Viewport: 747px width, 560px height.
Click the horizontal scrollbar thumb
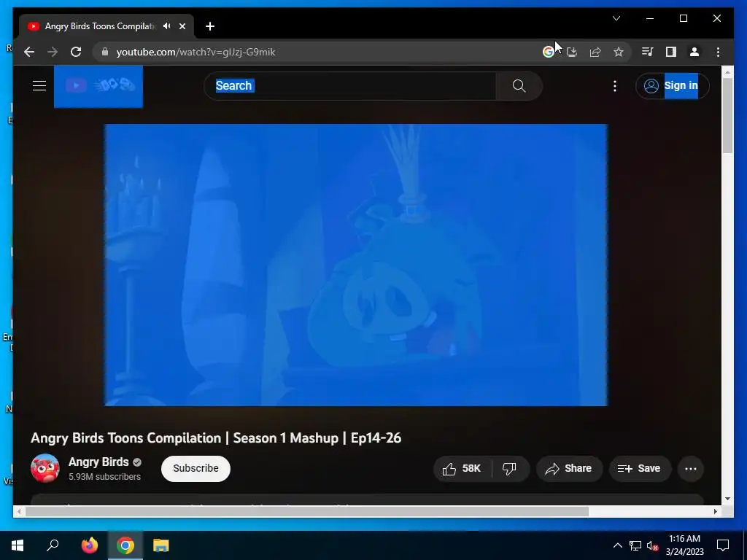tap(307, 511)
